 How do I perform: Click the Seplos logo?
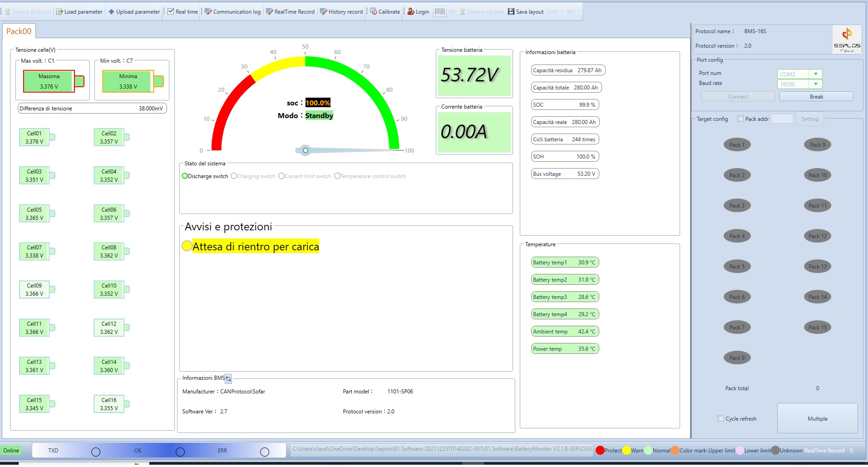(x=847, y=39)
